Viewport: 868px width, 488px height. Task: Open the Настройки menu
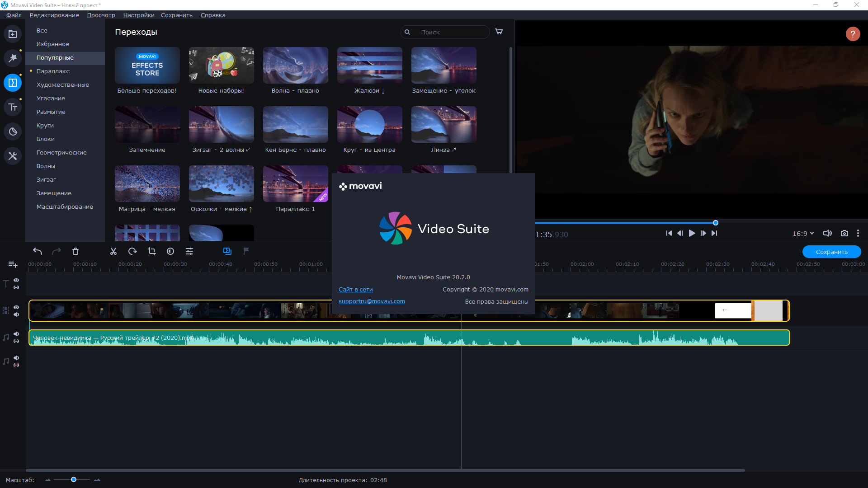pos(139,15)
